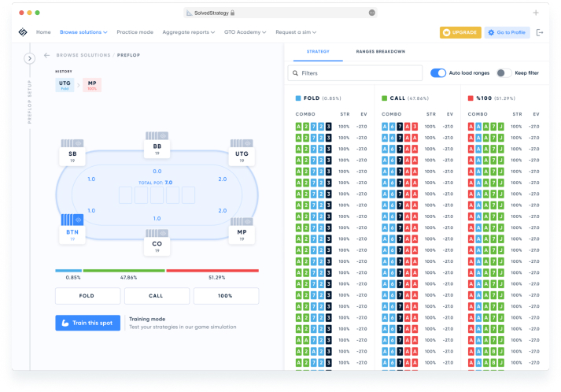Select the BB player seat on table
Viewport: 561px width, 392px height.
(x=157, y=149)
